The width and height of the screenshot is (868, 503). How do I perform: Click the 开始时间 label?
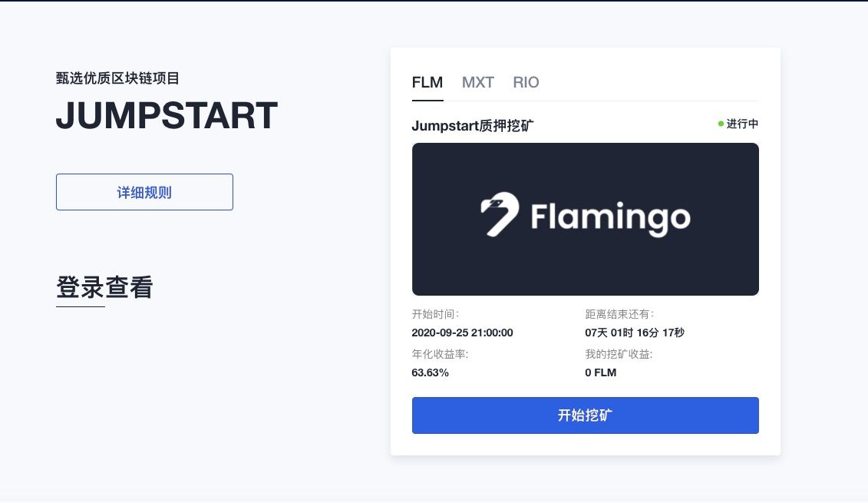coord(435,314)
